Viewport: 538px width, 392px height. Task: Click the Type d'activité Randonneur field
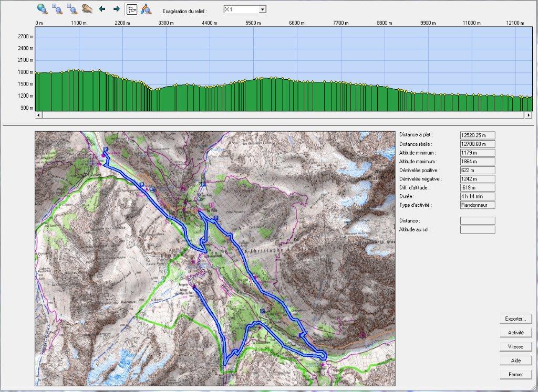click(477, 205)
